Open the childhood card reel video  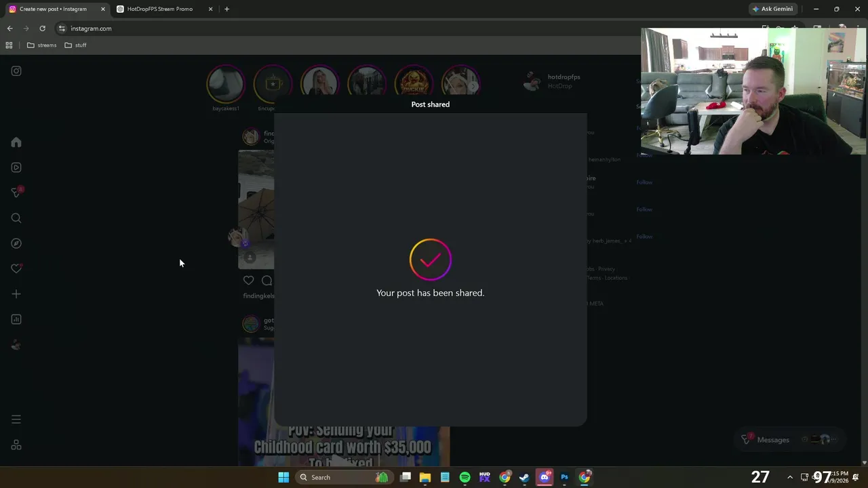point(344,402)
